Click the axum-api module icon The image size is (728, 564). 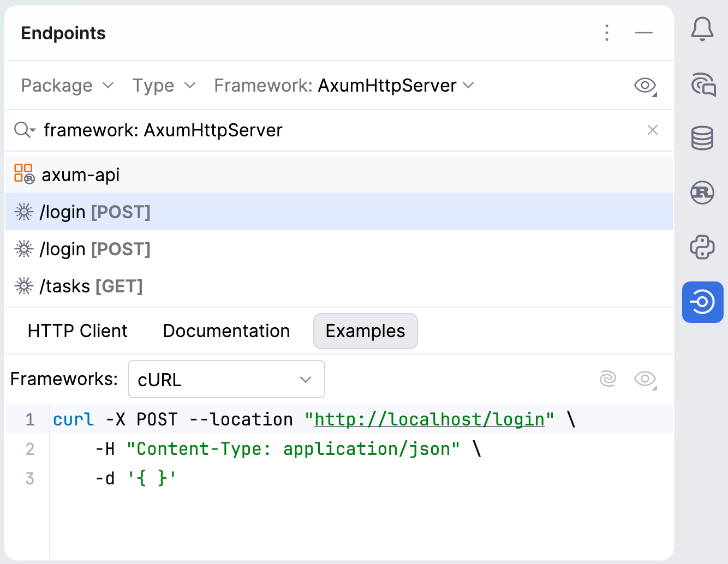click(x=24, y=174)
